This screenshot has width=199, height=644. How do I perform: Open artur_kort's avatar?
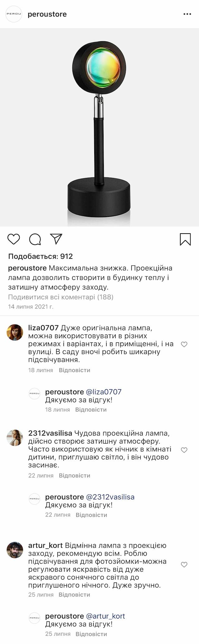click(15, 550)
